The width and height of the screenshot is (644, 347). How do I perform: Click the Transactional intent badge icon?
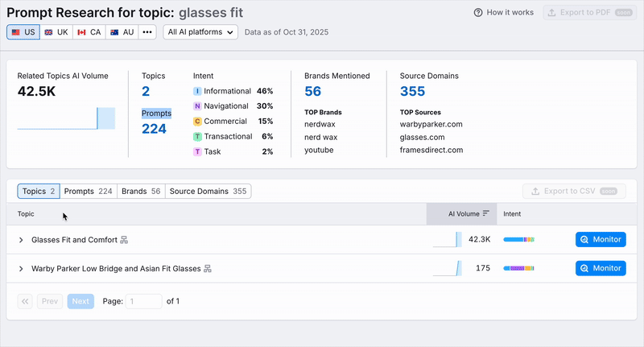click(197, 137)
